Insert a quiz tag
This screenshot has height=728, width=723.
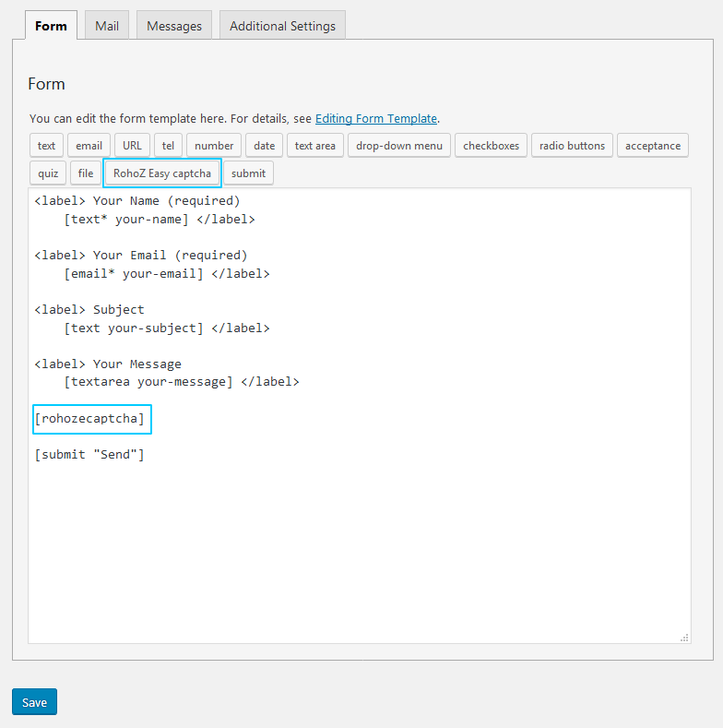[48, 173]
